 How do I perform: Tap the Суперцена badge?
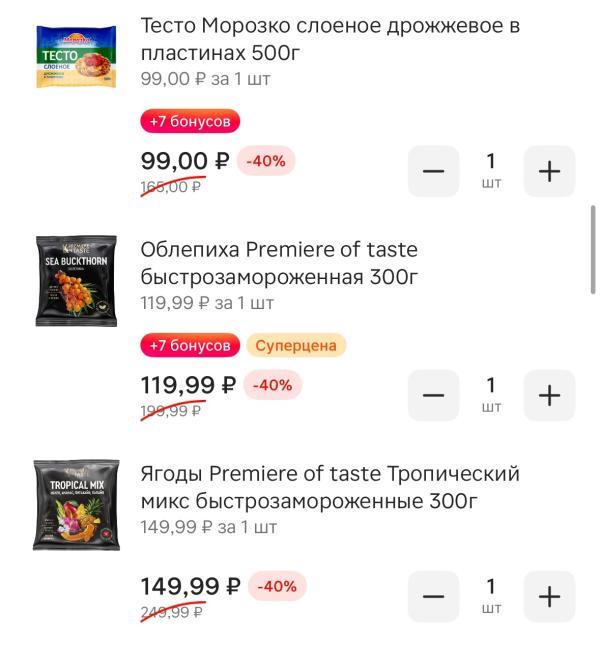coord(296,346)
